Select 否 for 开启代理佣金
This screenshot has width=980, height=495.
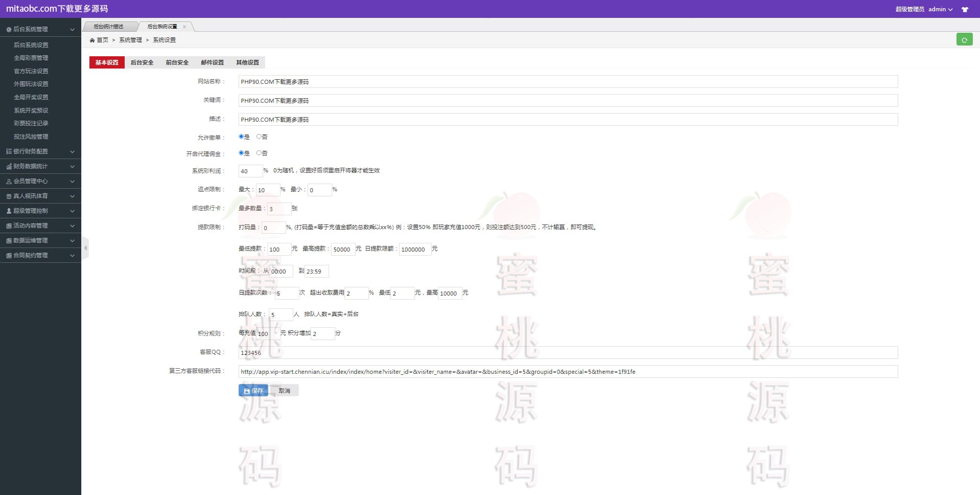259,153
